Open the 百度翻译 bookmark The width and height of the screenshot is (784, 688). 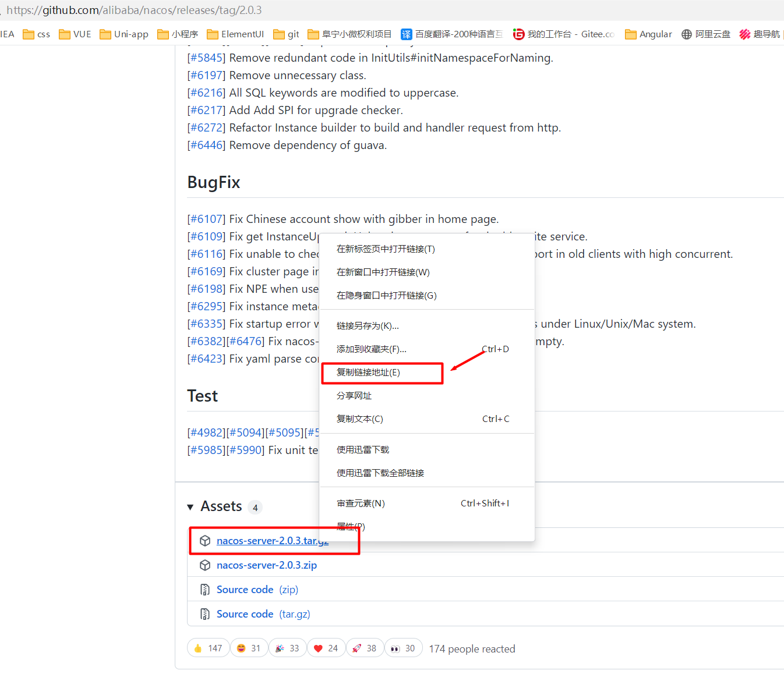point(451,34)
